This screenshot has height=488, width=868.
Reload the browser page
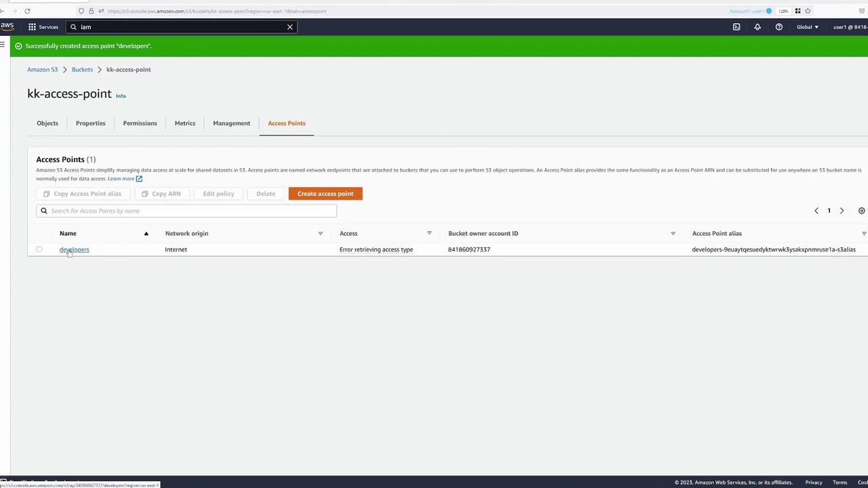click(27, 11)
